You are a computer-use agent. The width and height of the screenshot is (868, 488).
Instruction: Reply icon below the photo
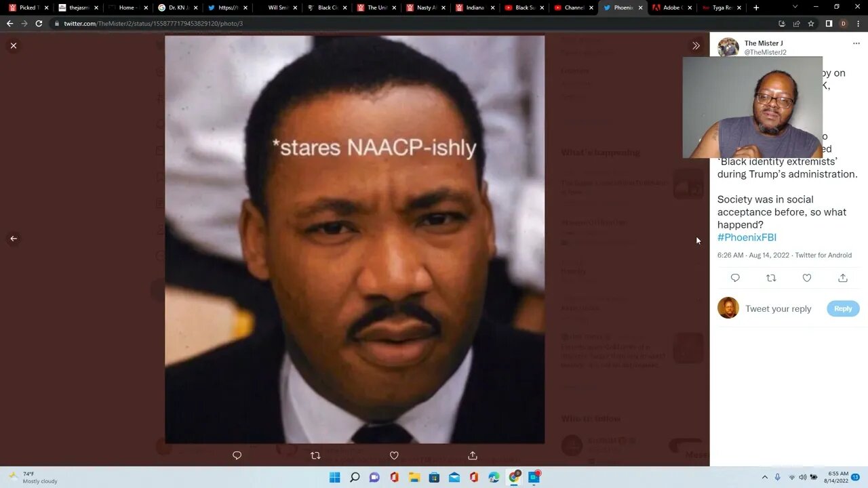(237, 455)
